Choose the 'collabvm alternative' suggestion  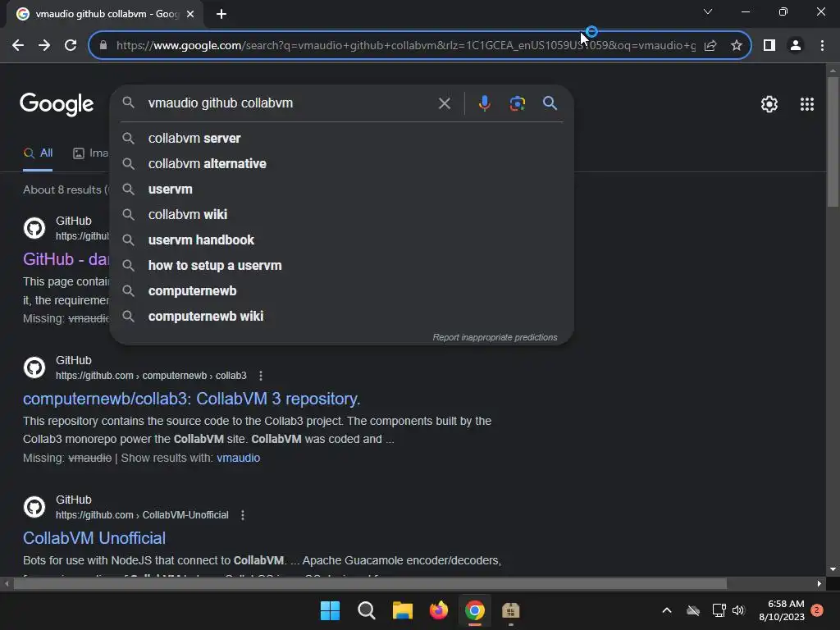coord(341,163)
